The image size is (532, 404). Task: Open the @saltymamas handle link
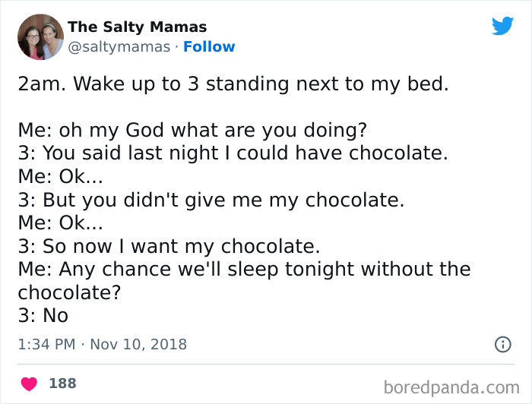tap(119, 47)
